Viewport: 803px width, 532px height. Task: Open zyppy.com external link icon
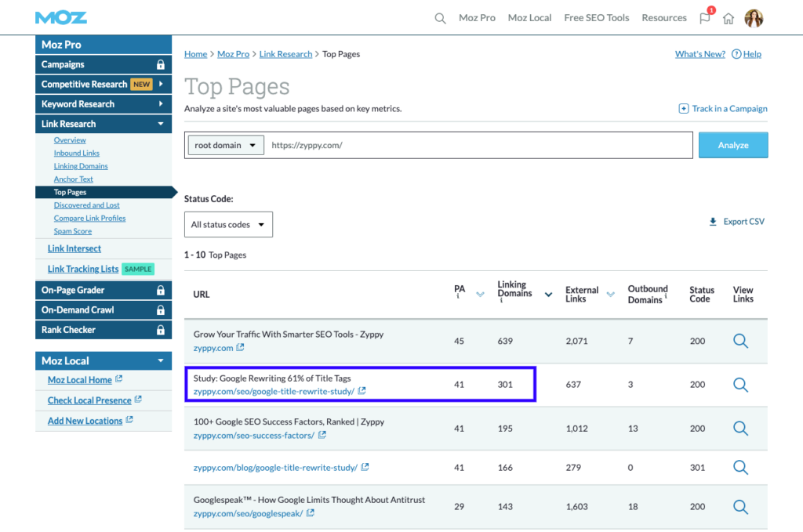tap(240, 347)
